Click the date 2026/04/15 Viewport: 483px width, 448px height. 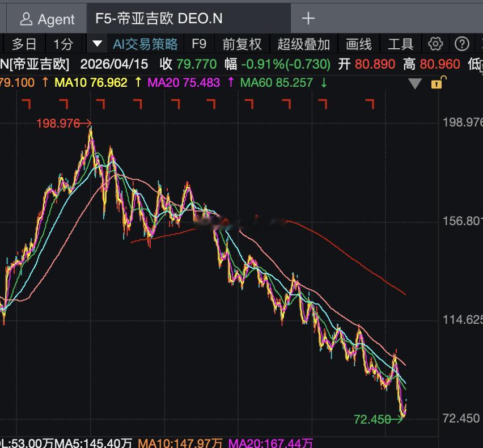[x=114, y=65]
